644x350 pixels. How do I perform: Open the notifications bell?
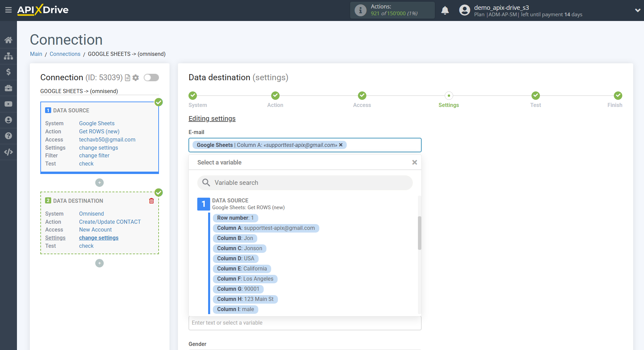click(x=445, y=10)
